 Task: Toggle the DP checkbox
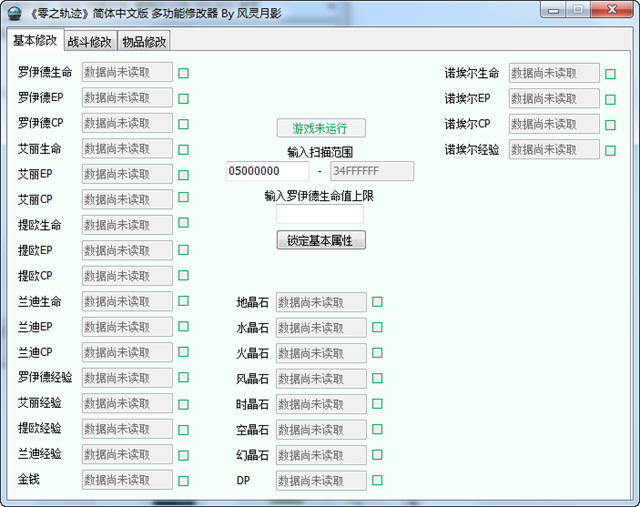click(x=377, y=480)
